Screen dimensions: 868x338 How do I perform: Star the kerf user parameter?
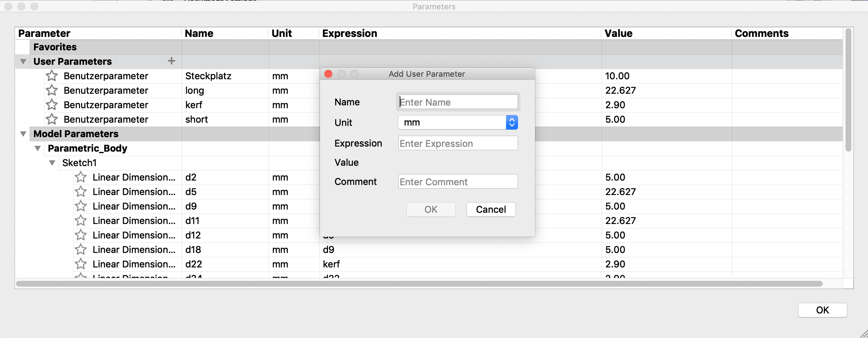click(x=52, y=105)
